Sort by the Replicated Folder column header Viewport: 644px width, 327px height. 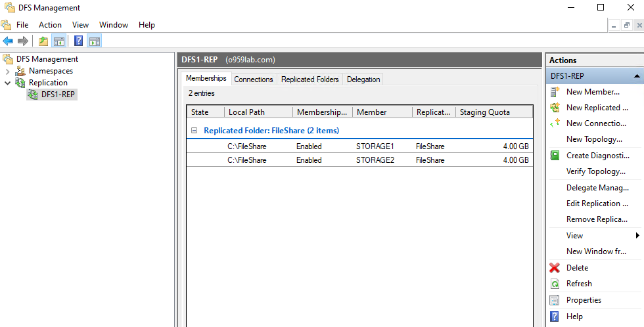coord(434,112)
